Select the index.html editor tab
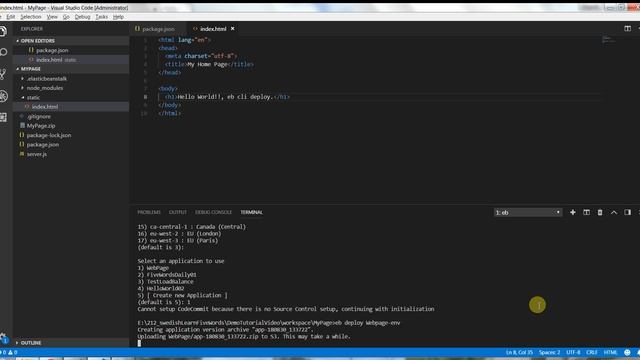The image size is (640, 360). (x=213, y=29)
